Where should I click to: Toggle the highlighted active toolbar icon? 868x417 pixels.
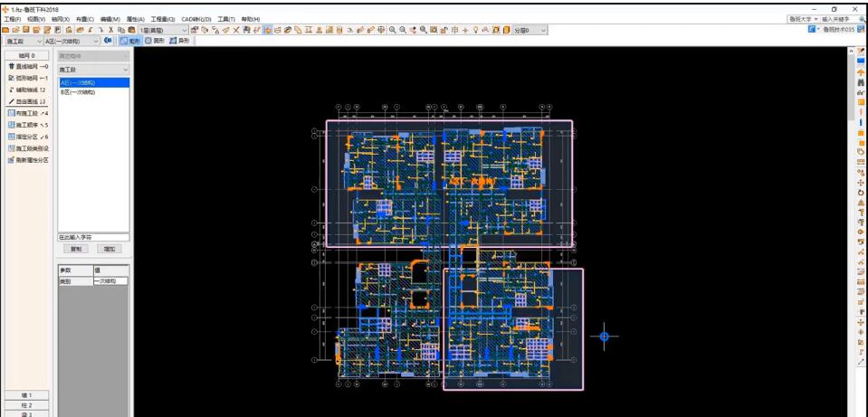[x=268, y=30]
